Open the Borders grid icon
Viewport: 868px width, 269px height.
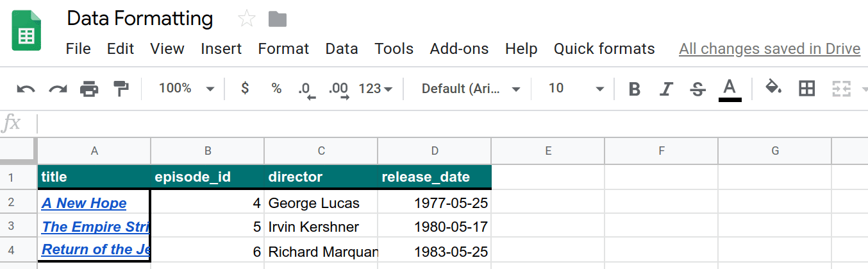(x=806, y=89)
